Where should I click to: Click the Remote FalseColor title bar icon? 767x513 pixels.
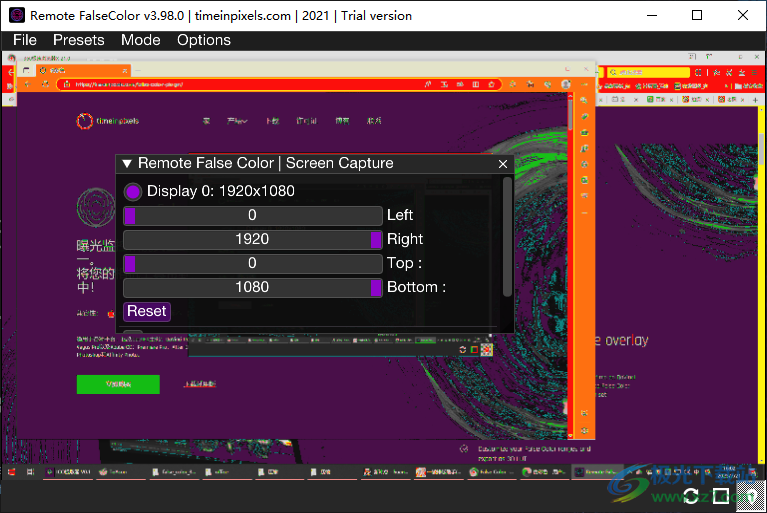pos(17,15)
